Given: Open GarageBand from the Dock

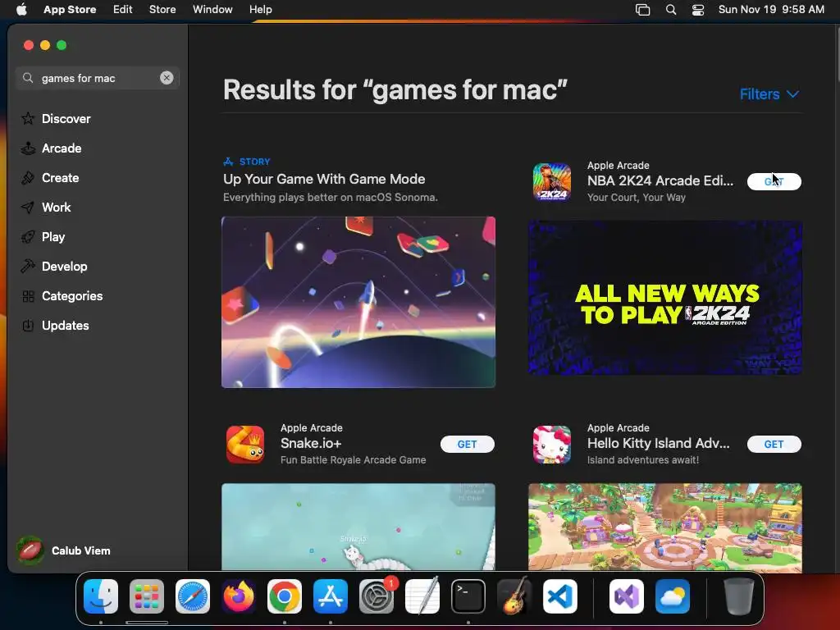Looking at the screenshot, I should (x=514, y=596).
